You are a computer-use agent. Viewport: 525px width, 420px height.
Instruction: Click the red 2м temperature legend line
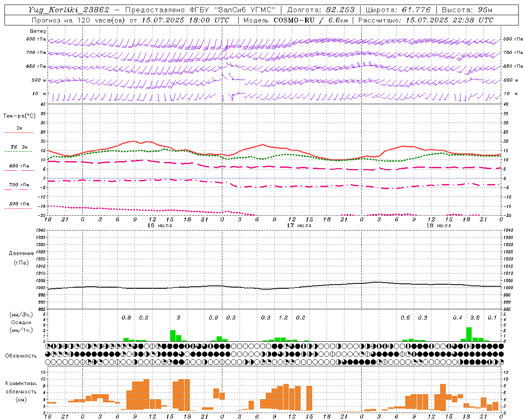tap(19, 132)
